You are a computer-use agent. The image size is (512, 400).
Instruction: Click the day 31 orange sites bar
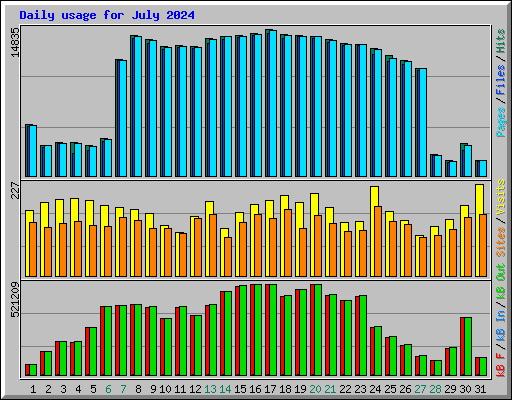[x=483, y=246]
